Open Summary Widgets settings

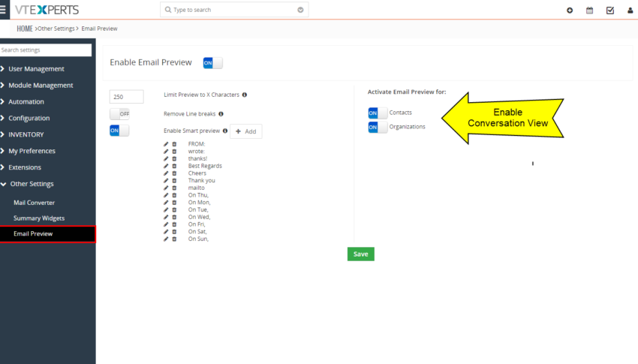[39, 218]
